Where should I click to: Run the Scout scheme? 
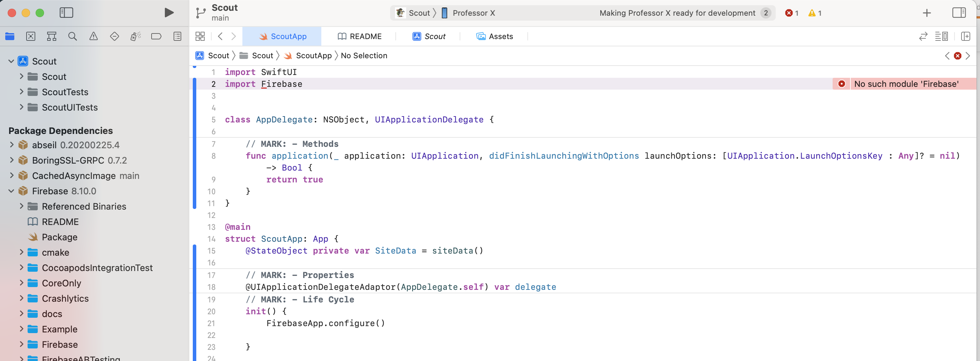click(169, 13)
